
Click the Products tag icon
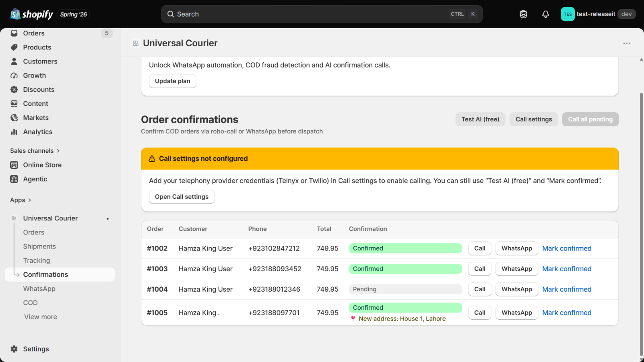point(14,47)
